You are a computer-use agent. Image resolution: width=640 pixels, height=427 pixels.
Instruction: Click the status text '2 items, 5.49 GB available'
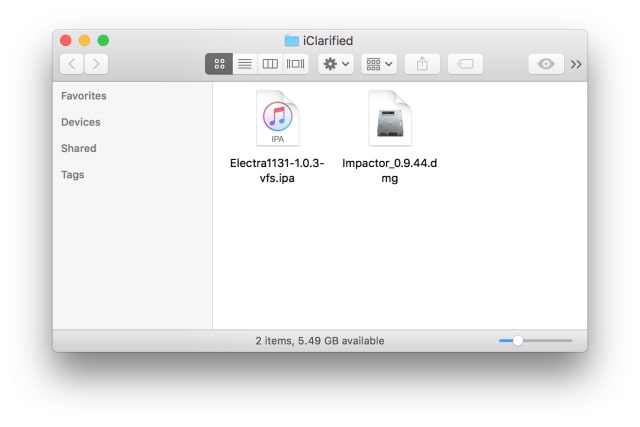(x=320, y=341)
